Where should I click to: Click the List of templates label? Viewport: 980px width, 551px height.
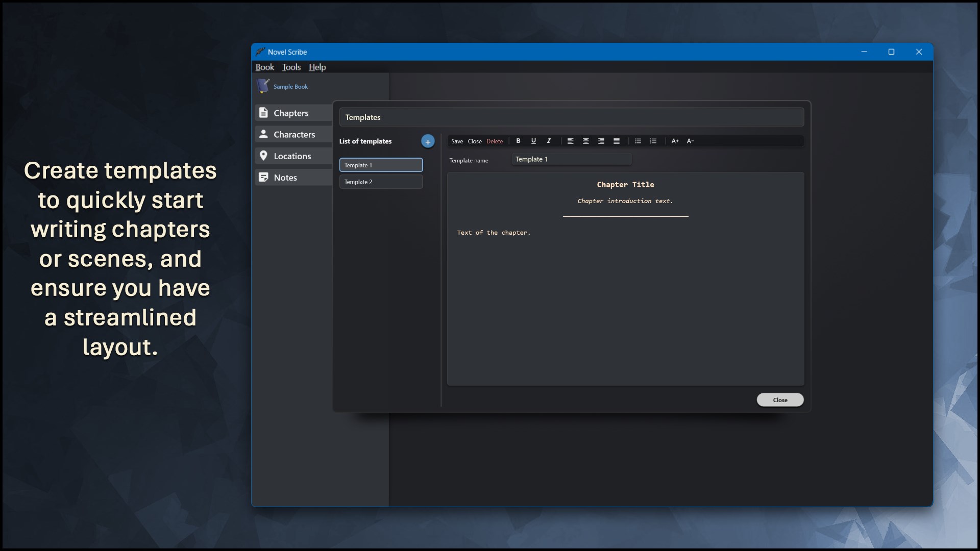point(365,141)
